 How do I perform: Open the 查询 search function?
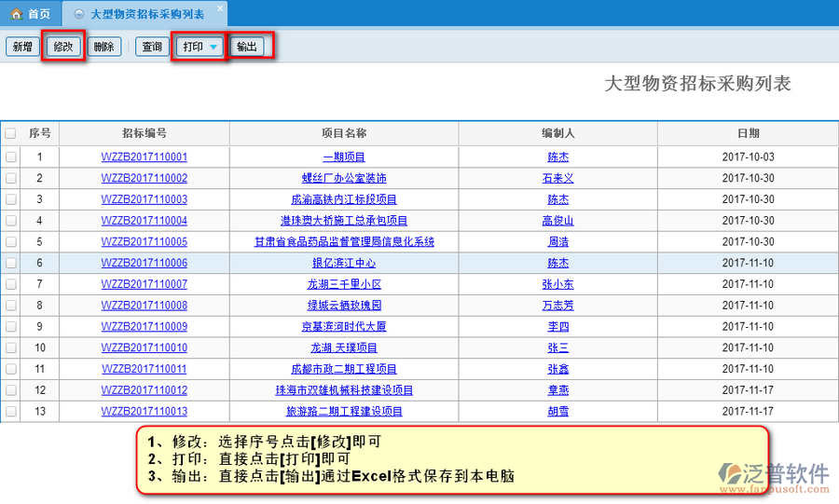[151, 47]
